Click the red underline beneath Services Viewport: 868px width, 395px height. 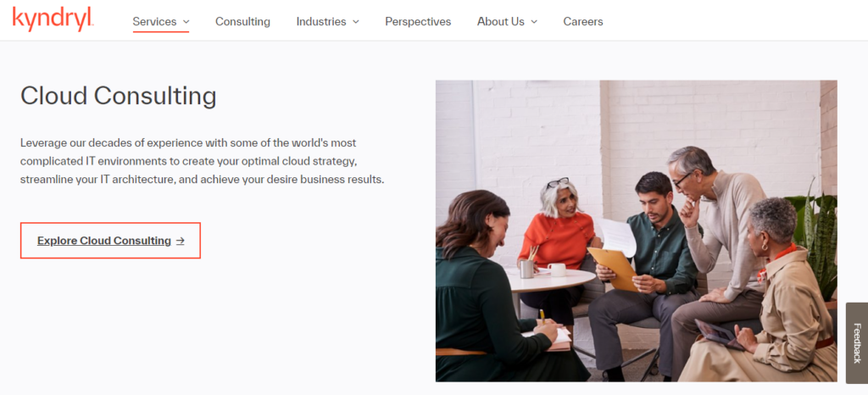(x=160, y=33)
